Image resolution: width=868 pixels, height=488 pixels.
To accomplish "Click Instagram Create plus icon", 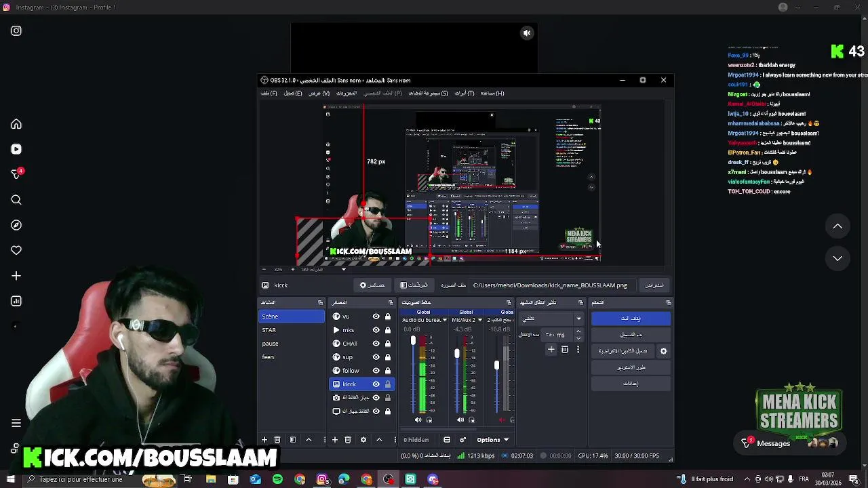I will 16,276.
